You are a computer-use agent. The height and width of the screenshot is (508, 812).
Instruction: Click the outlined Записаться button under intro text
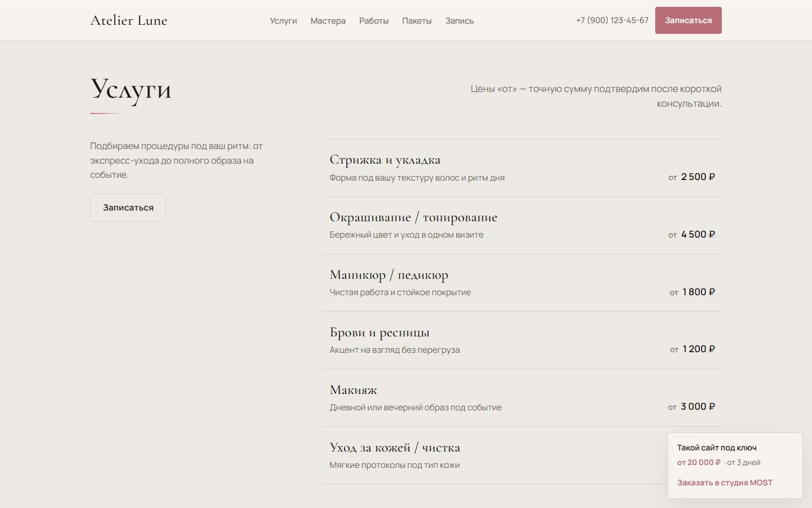(128, 208)
